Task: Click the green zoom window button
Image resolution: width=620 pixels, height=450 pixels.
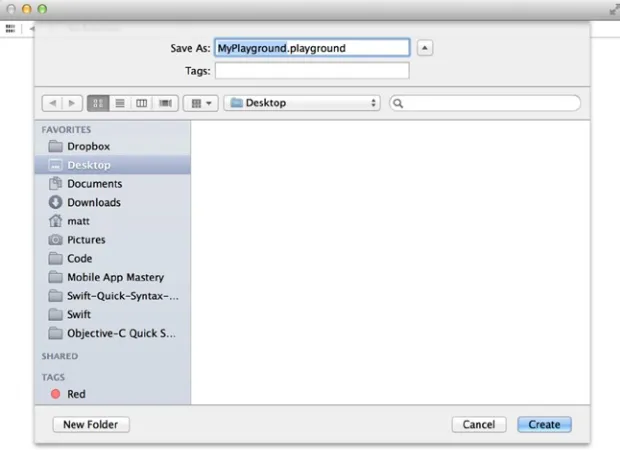Action: click(x=42, y=9)
